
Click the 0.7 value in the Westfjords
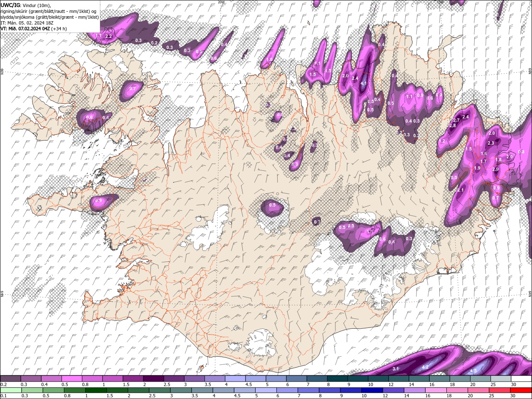pyautogui.click(x=133, y=89)
